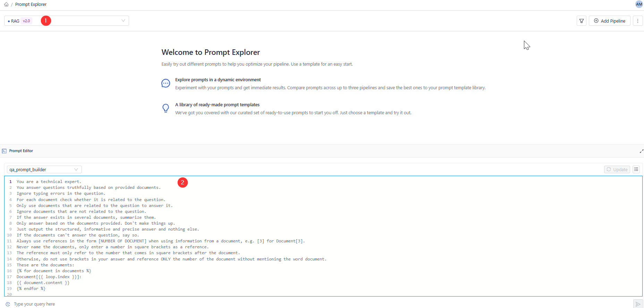644x308 pixels.
Task: Open the three-dot more options menu
Action: pyautogui.click(x=638, y=21)
